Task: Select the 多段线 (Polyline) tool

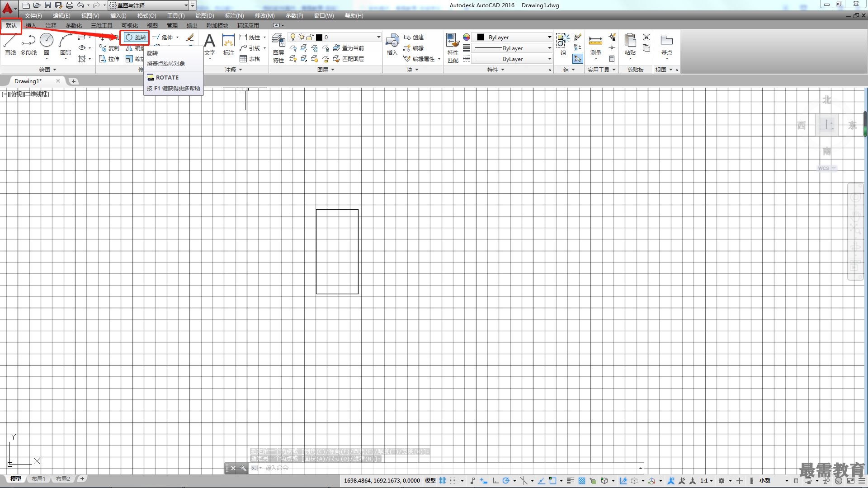Action: [x=28, y=44]
